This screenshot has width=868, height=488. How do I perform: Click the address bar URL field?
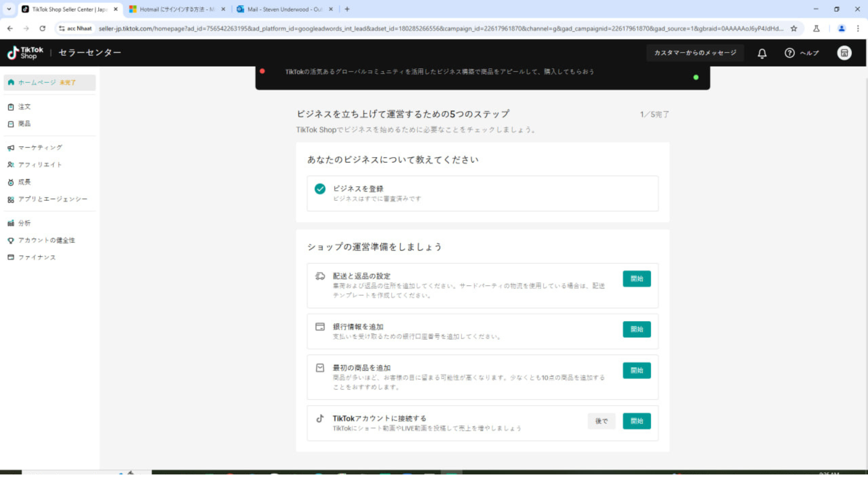pyautogui.click(x=441, y=28)
